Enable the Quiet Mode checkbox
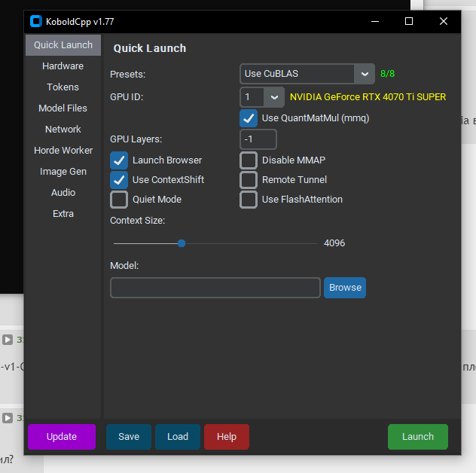476x473 pixels. click(119, 200)
